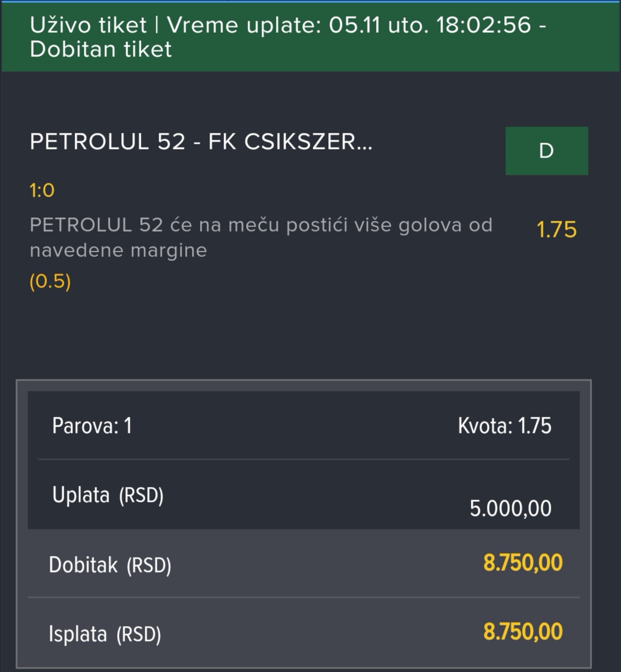Click the (0.5) margin value
This screenshot has height=672, width=621.
pos(50,282)
